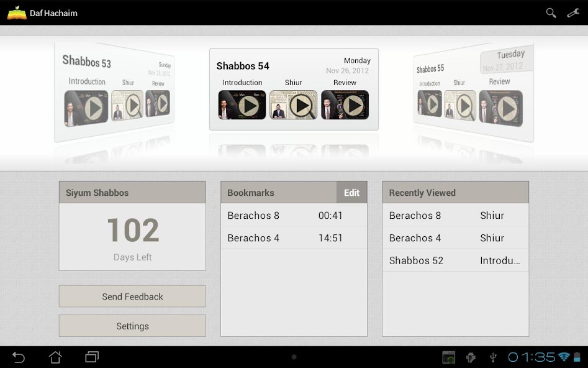
Task: Select Berachos 8 Shiur in Recently Viewed
Action: click(x=455, y=216)
